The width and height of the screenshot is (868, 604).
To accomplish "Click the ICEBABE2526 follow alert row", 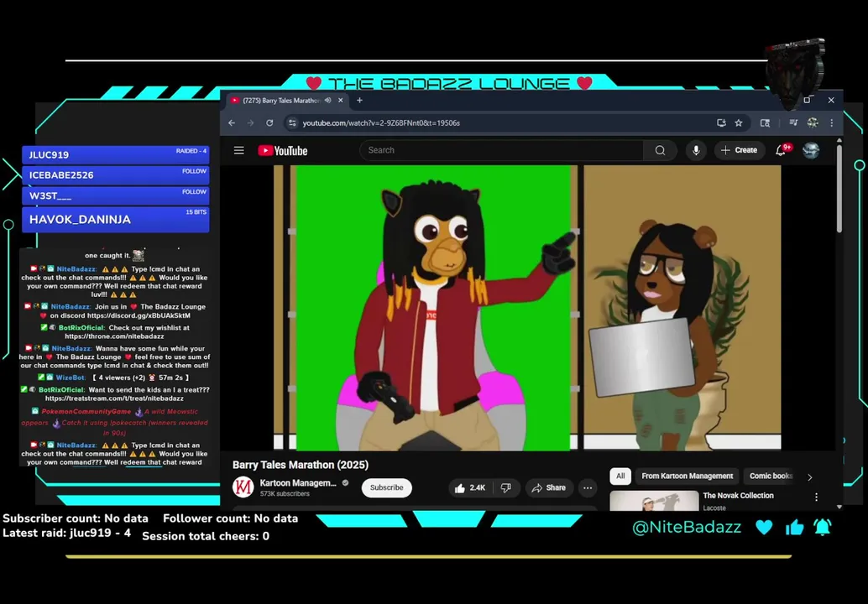I will pos(116,174).
